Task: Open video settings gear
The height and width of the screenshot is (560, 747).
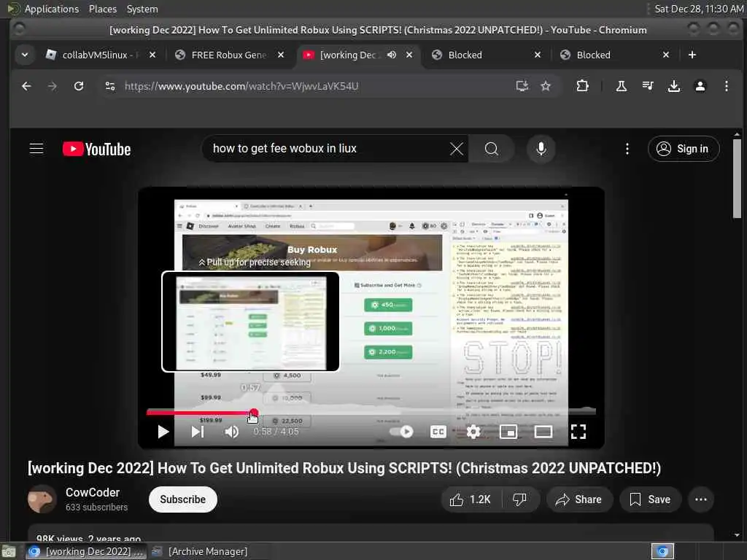Action: 473,432
